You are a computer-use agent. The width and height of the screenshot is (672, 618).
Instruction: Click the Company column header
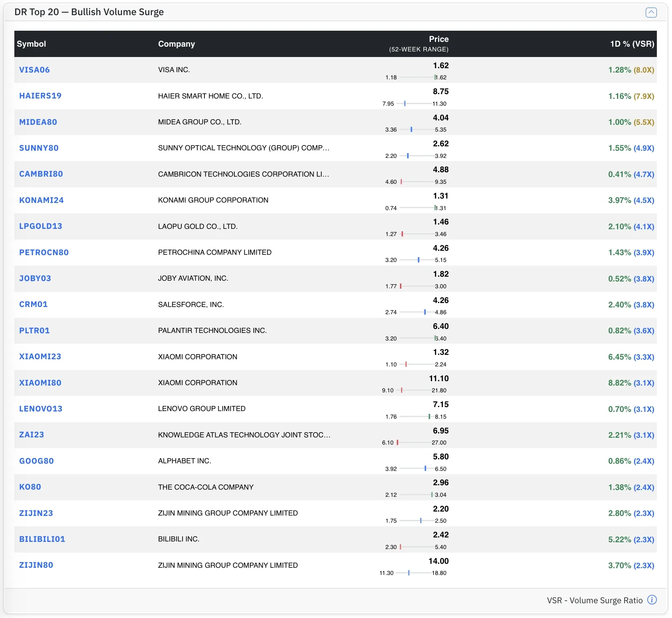click(x=177, y=44)
